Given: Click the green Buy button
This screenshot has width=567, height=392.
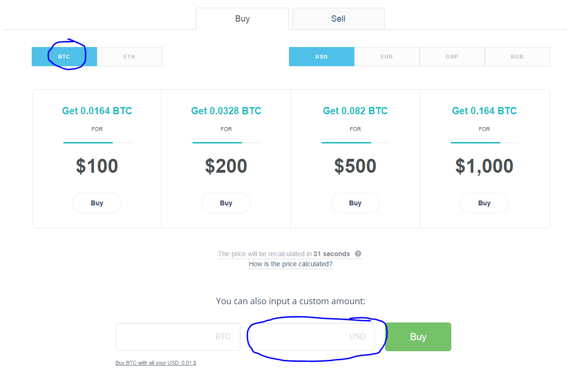Looking at the screenshot, I should (x=418, y=337).
